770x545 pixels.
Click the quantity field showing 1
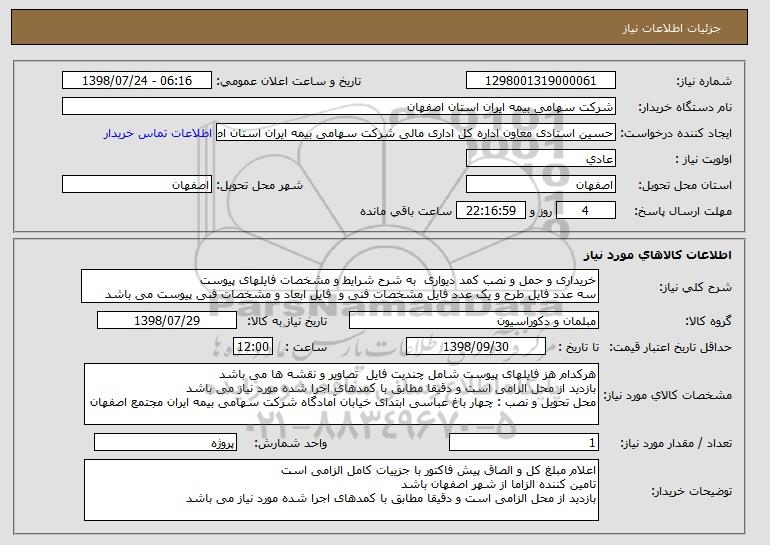pos(524,442)
